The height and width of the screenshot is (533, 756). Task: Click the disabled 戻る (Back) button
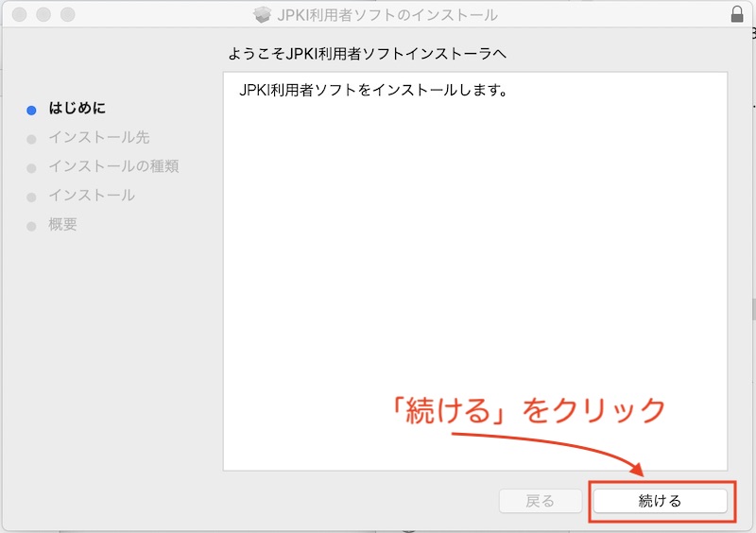click(x=540, y=501)
